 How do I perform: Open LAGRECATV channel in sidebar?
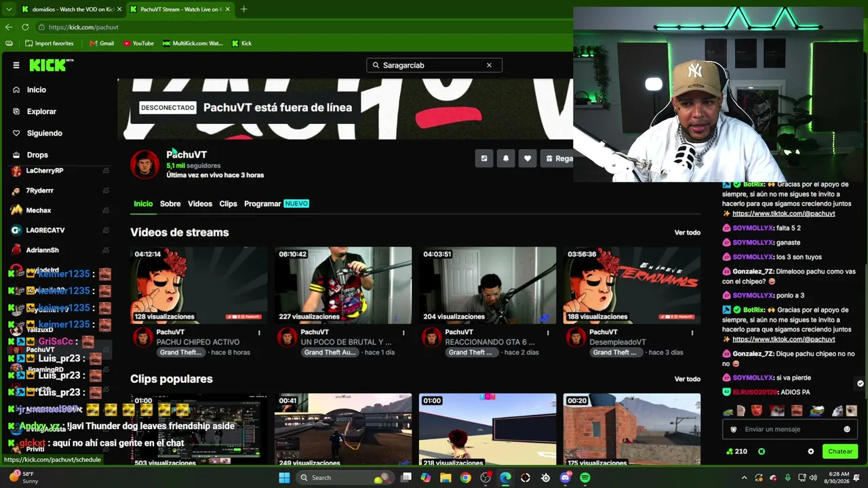(x=45, y=230)
